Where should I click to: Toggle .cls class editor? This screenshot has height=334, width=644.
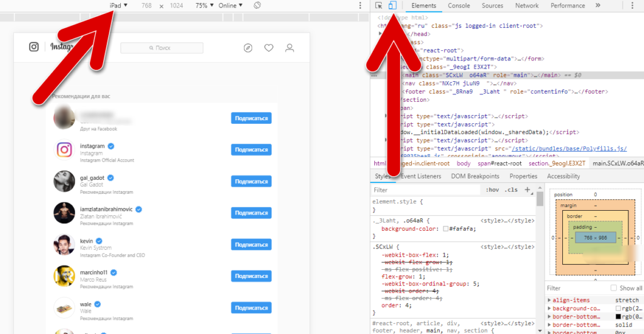(x=511, y=190)
